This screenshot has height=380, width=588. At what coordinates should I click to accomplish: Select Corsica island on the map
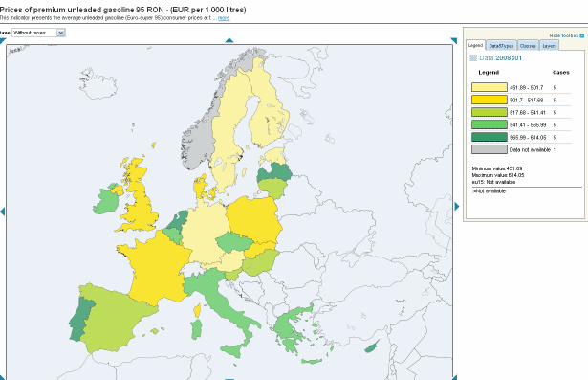click(197, 310)
